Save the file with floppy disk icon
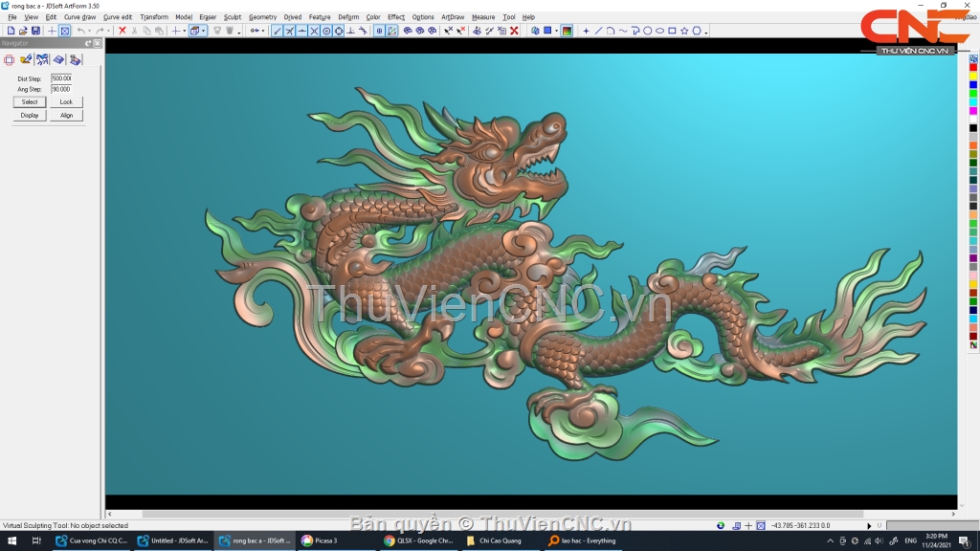980x551 pixels. 35,31
